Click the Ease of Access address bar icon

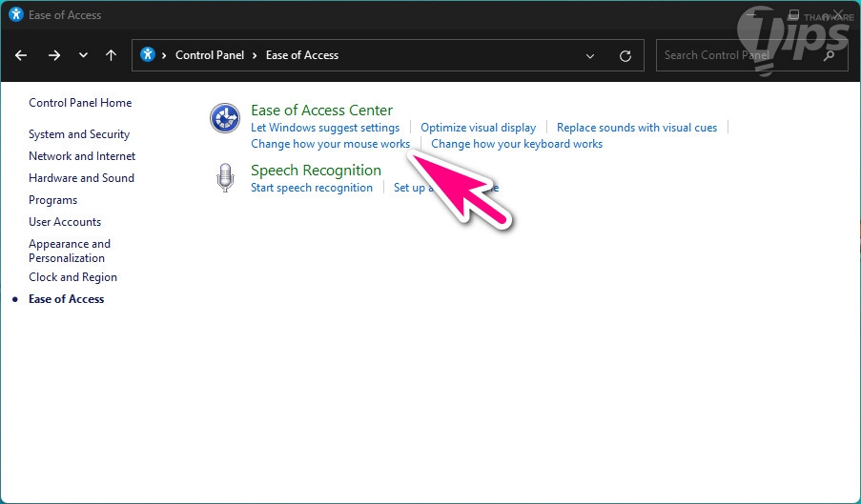148,54
